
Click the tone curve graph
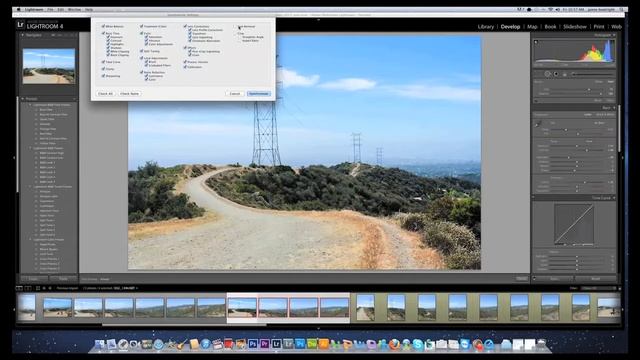coord(573,225)
